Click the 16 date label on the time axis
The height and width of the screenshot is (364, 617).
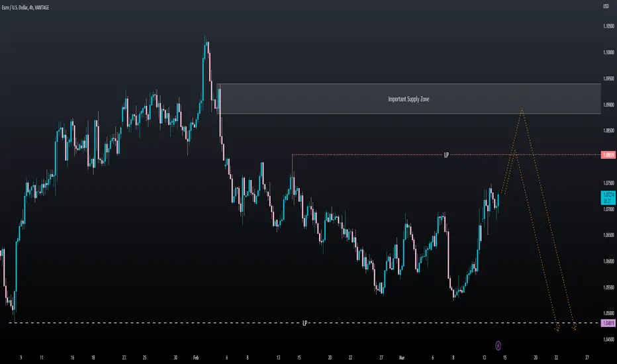tap(72, 357)
